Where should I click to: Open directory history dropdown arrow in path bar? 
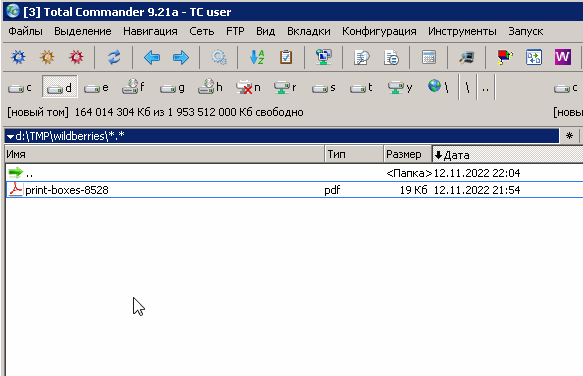(x=10, y=136)
